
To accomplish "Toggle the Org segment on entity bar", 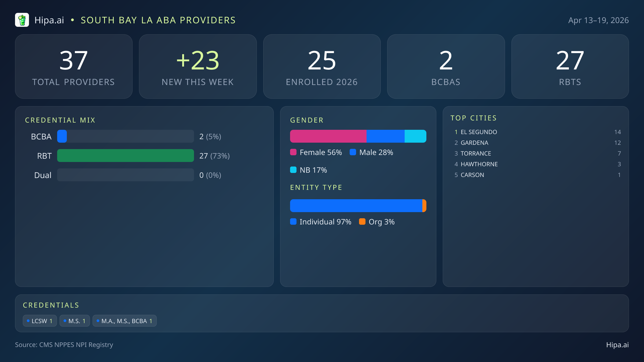I will (424, 206).
